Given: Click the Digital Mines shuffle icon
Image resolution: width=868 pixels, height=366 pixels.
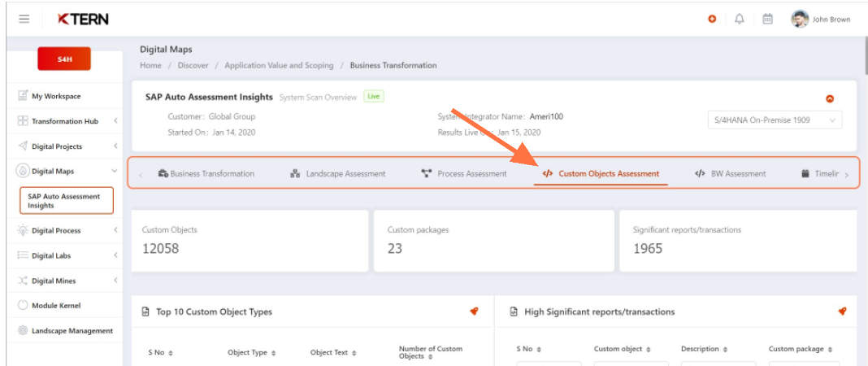Looking at the screenshot, I should point(23,281).
